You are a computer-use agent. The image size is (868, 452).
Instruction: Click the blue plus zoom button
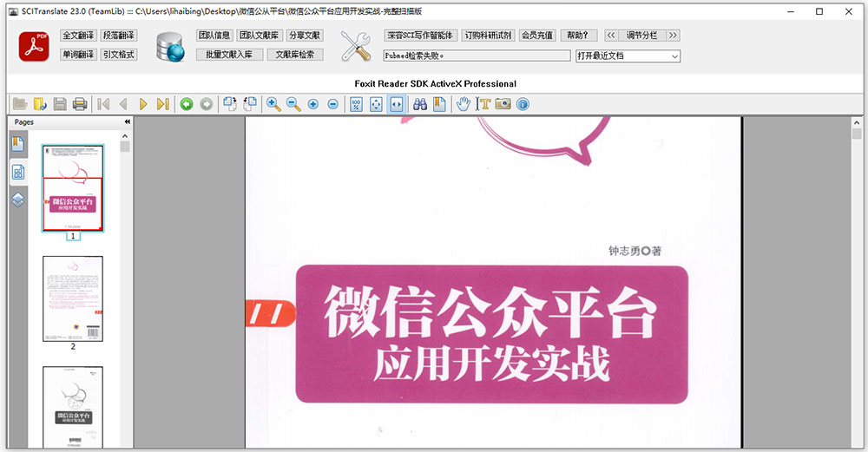tap(313, 104)
